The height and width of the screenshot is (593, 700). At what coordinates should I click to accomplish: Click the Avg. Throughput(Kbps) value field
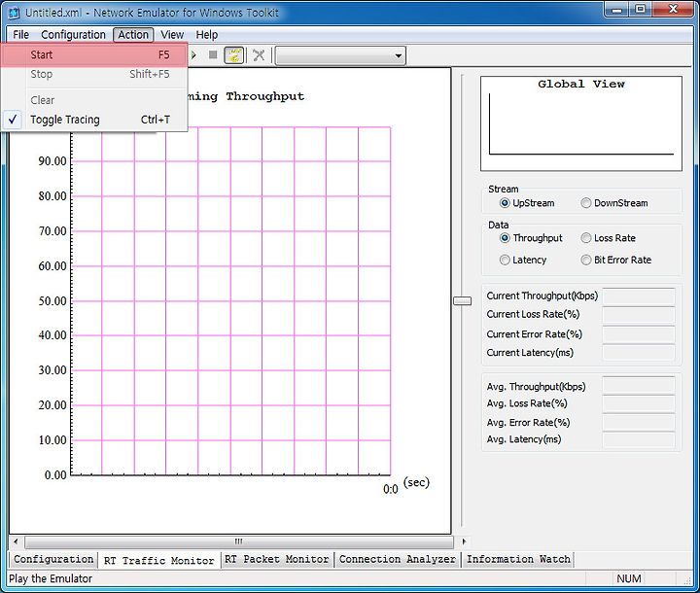click(639, 385)
